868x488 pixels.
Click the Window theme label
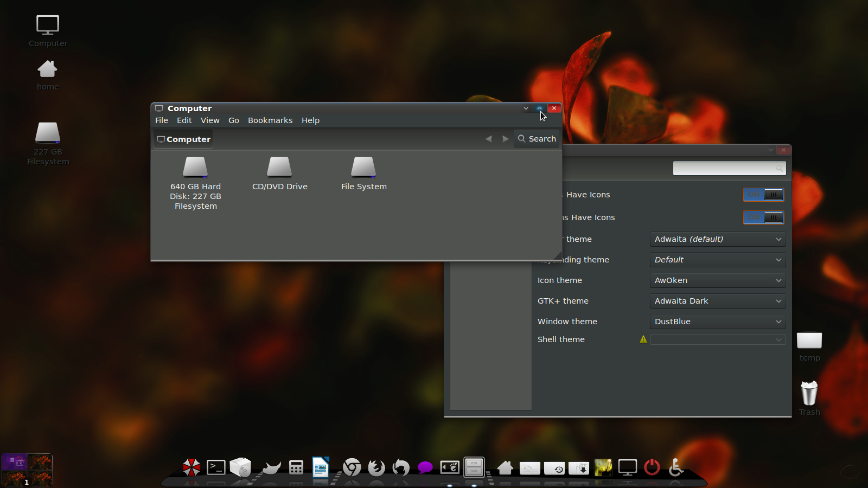pyautogui.click(x=567, y=322)
